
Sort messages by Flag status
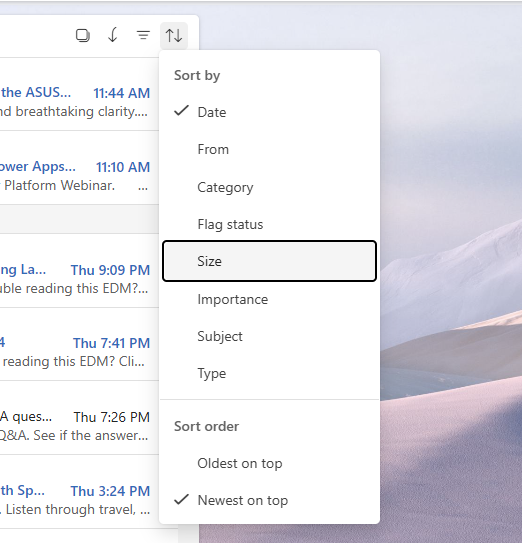point(269,224)
